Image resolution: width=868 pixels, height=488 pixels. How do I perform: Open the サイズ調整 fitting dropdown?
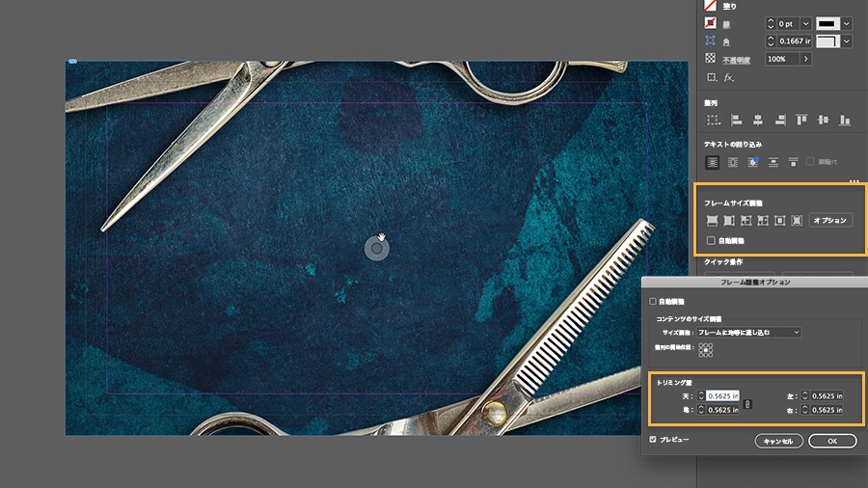click(748, 332)
